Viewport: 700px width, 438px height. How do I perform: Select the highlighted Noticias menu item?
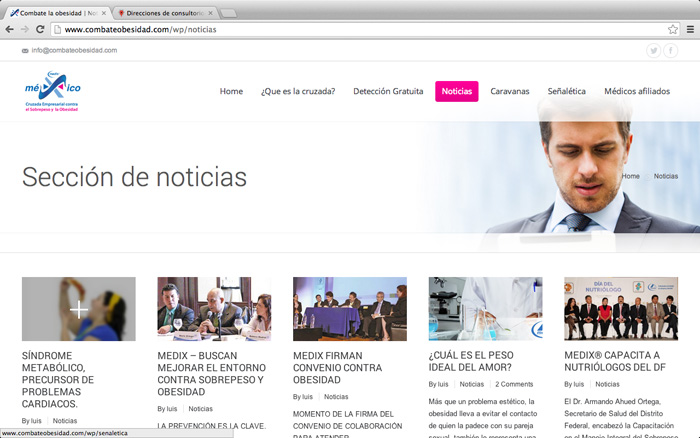pos(457,91)
